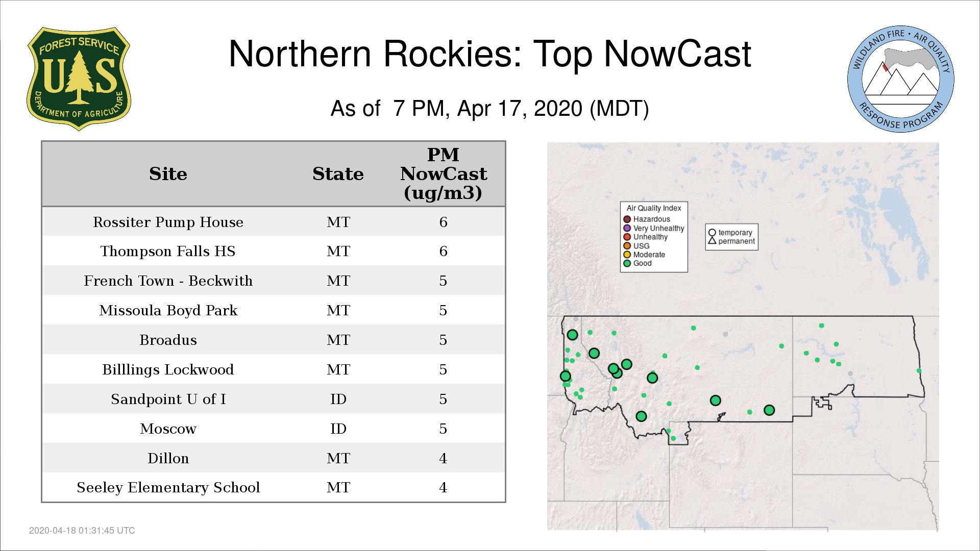Click the Site column header
The image size is (980, 551).
[x=168, y=174]
